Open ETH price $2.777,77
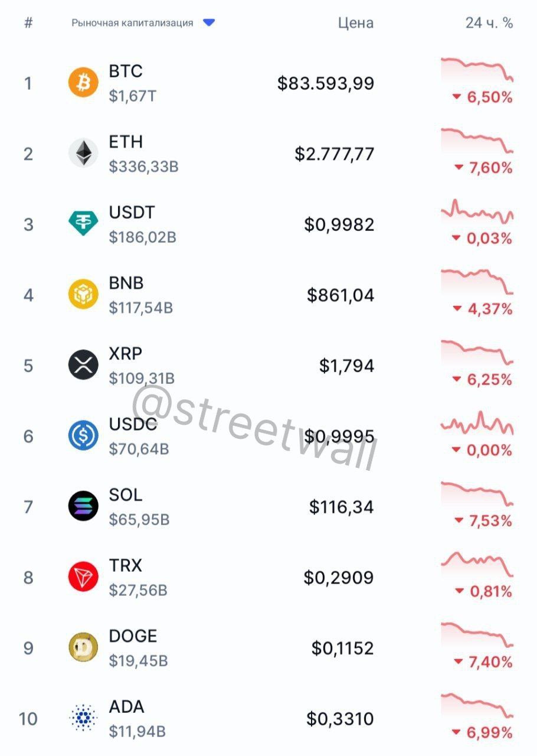The width and height of the screenshot is (537, 756). click(x=335, y=154)
